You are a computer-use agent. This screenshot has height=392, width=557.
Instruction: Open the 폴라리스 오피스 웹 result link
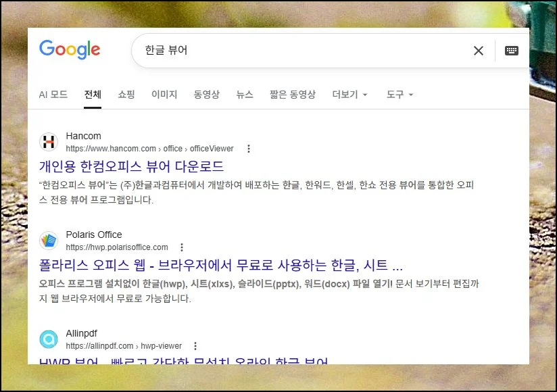(x=220, y=265)
